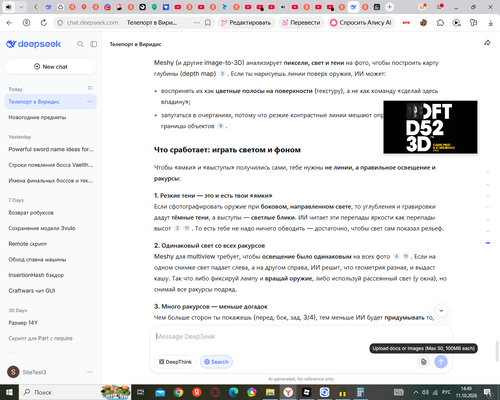Select the active DeepSeek browser tab

pos(353,7)
